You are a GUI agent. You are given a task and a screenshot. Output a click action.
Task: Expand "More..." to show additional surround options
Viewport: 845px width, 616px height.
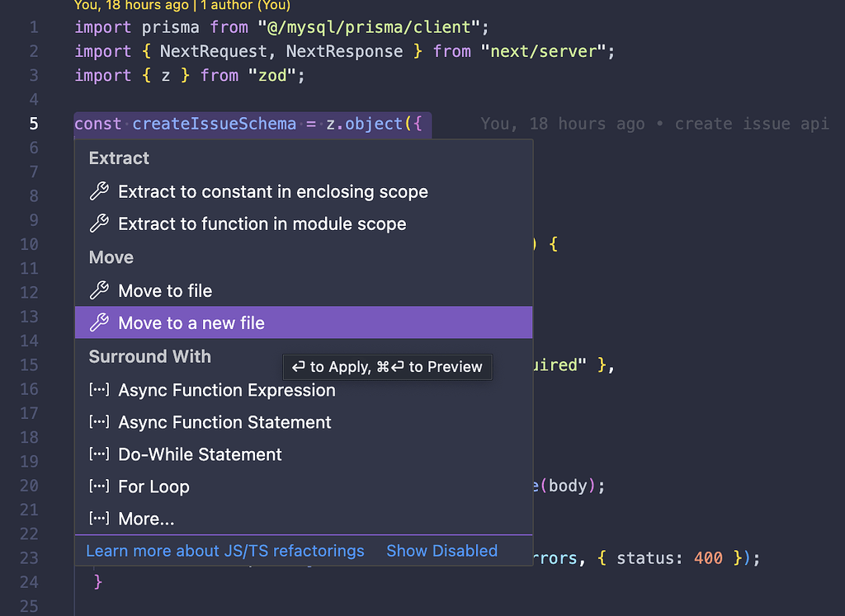[145, 518]
